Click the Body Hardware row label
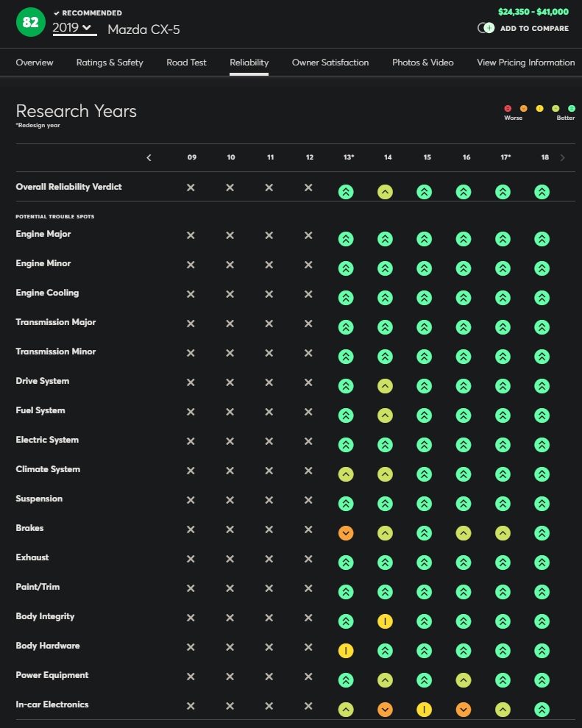 pyautogui.click(x=48, y=646)
